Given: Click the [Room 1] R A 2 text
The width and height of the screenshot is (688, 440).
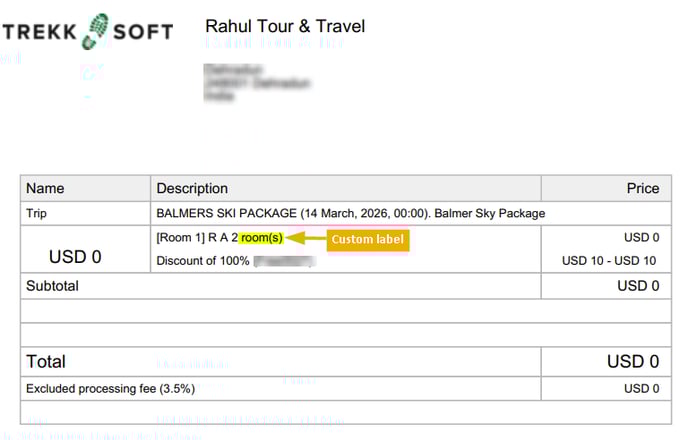Looking at the screenshot, I should pos(197,238).
